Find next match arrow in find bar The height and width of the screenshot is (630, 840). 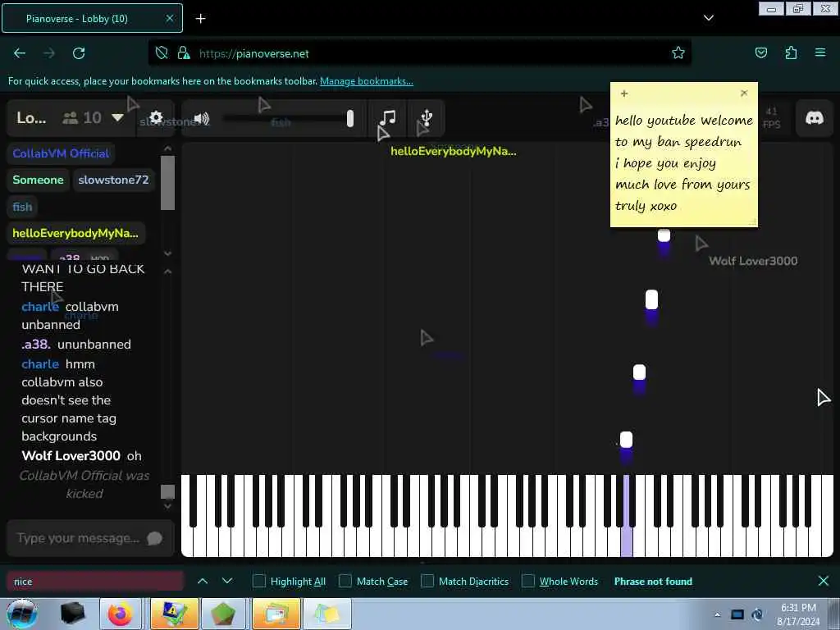pos(227,581)
